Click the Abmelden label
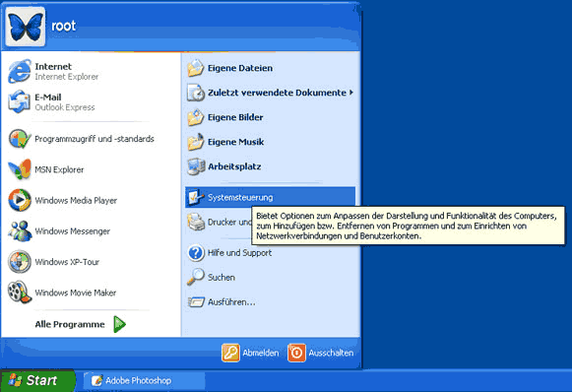The image size is (572, 392). click(x=261, y=353)
